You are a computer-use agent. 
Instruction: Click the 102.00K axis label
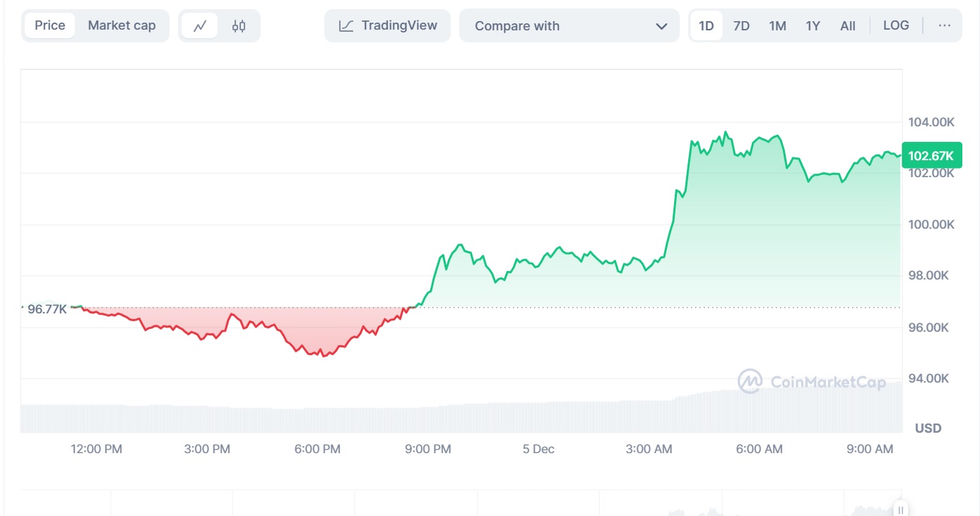pyautogui.click(x=931, y=174)
